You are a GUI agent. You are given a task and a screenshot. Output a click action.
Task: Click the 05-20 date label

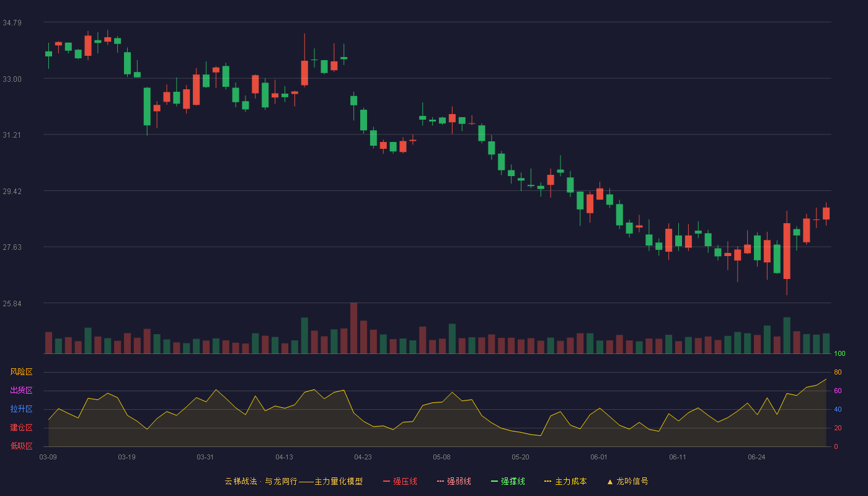coord(520,457)
